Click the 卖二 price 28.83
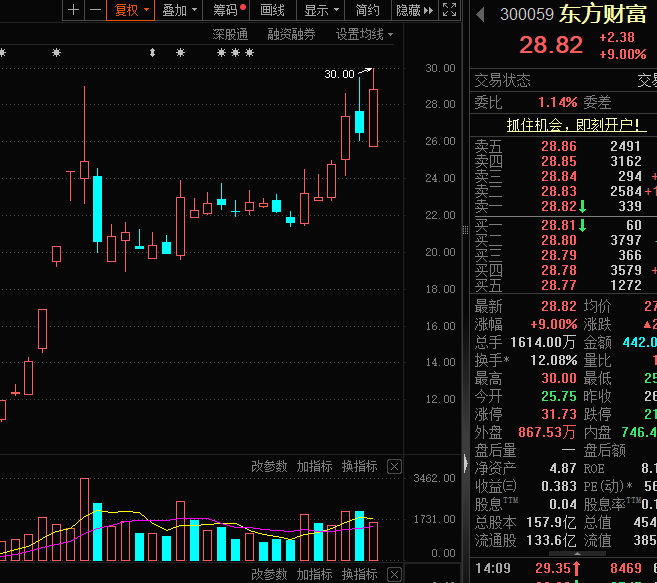Image resolution: width=657 pixels, height=583 pixels. (559, 192)
